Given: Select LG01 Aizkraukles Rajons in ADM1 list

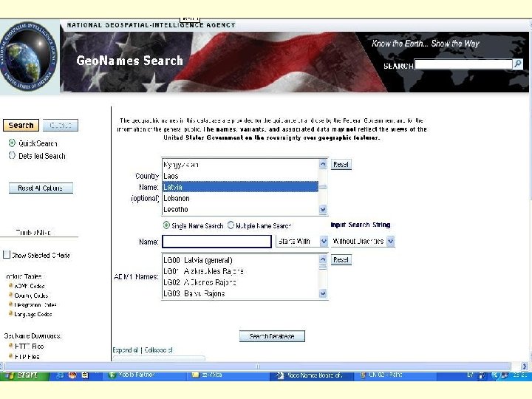Looking at the screenshot, I should [240, 271].
